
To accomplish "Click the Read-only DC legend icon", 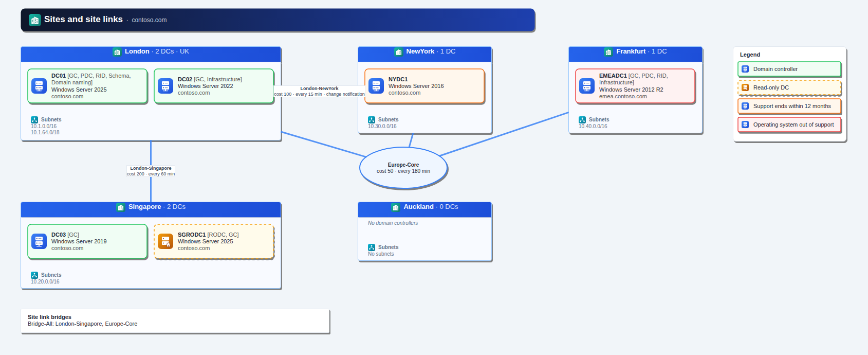I will pos(745,87).
